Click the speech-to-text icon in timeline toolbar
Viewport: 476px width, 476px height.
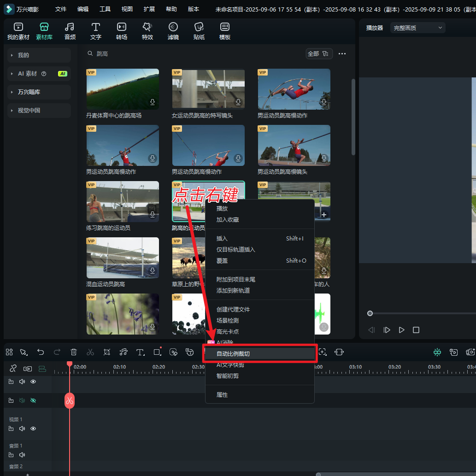190,352
